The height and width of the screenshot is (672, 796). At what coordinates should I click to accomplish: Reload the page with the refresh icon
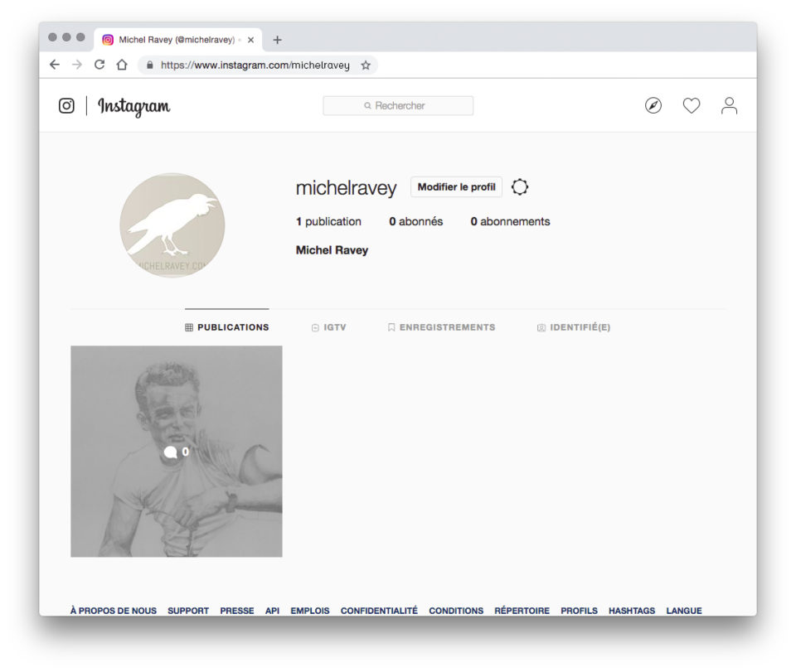click(x=99, y=65)
